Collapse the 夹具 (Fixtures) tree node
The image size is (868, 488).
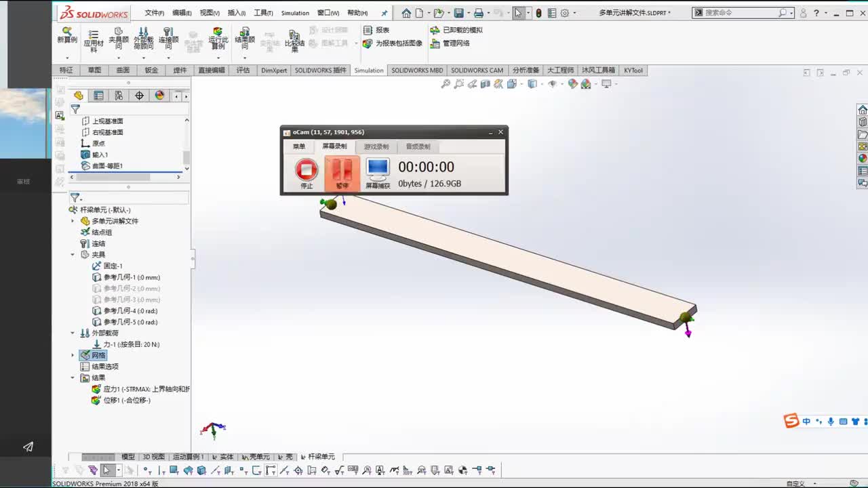(x=73, y=255)
